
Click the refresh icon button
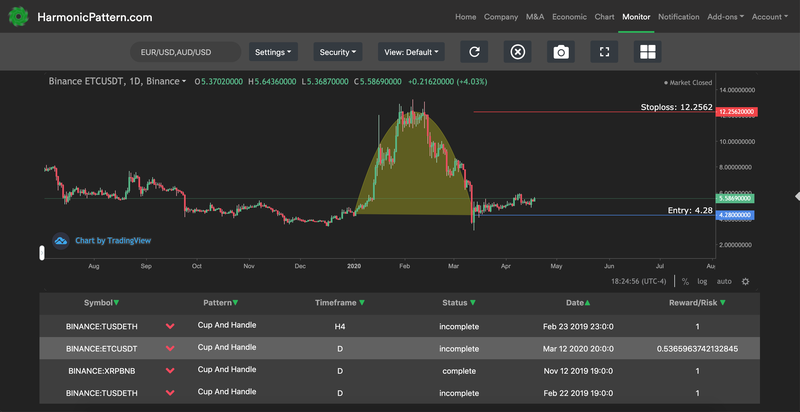pos(474,52)
